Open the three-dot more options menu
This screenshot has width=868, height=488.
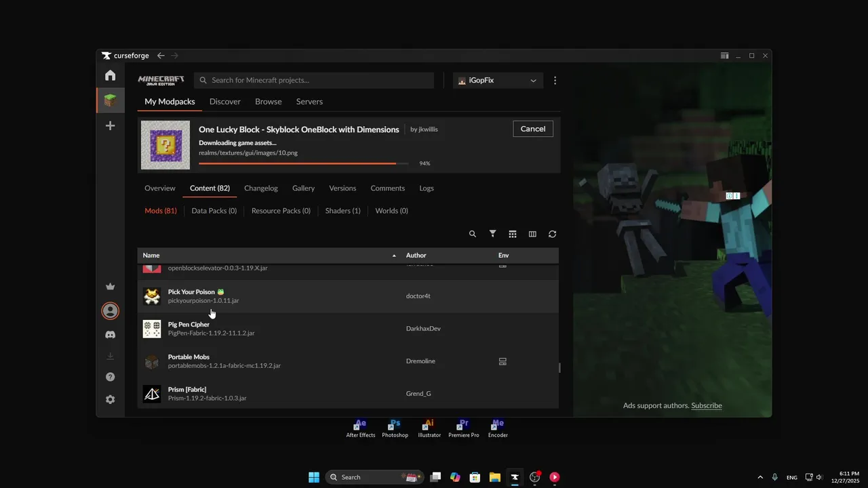click(x=555, y=80)
